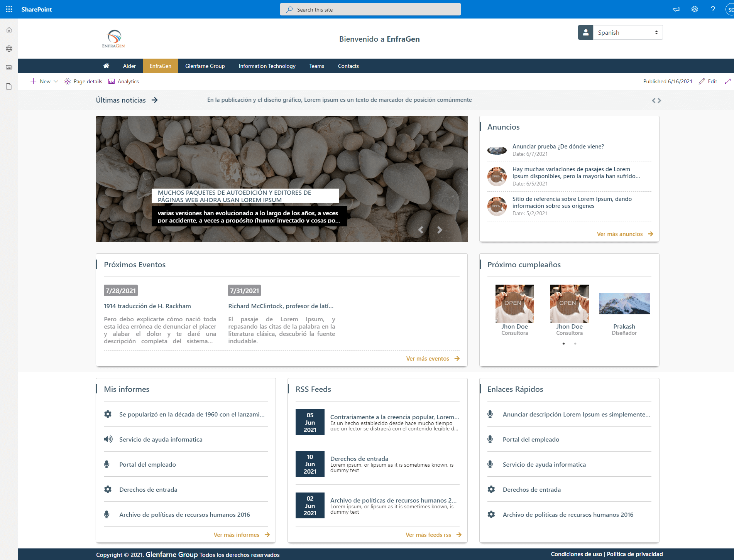The image size is (734, 560).
Task: Click the 05 Jun 2021 RSS date tile
Action: [x=310, y=422]
